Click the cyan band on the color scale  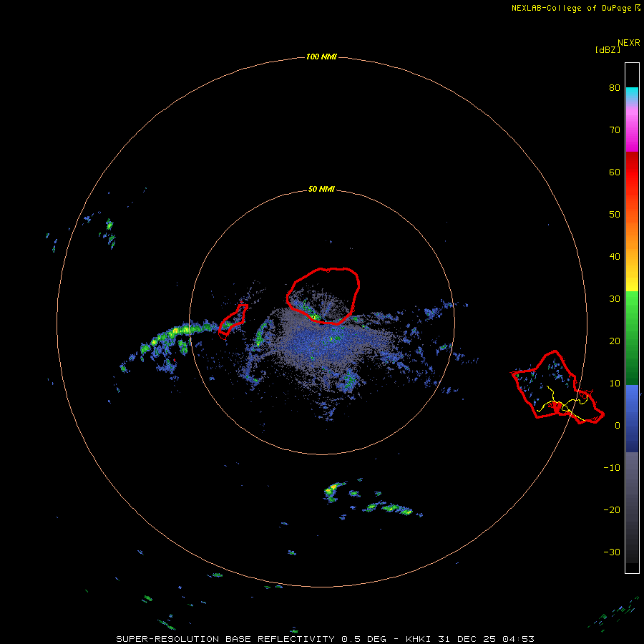click(632, 93)
